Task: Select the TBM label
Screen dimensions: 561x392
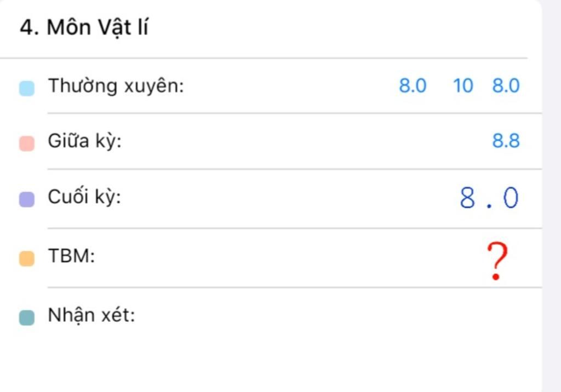Action: click(72, 256)
